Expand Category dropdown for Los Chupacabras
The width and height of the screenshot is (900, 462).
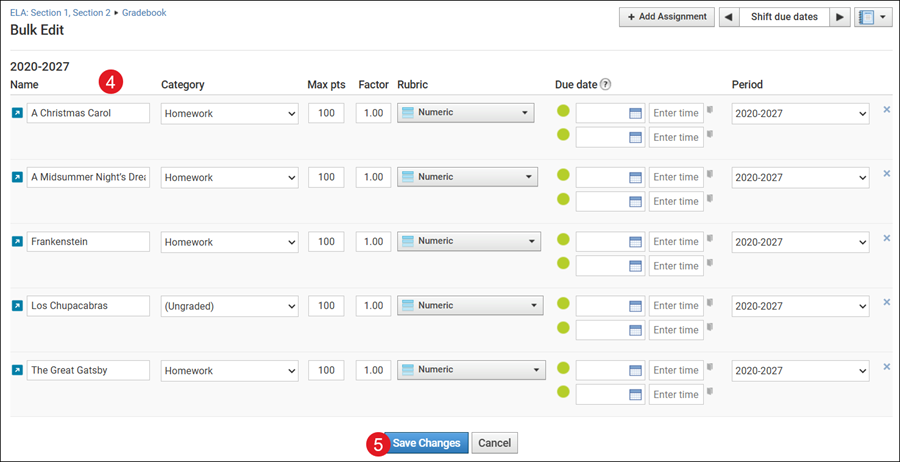click(x=230, y=306)
